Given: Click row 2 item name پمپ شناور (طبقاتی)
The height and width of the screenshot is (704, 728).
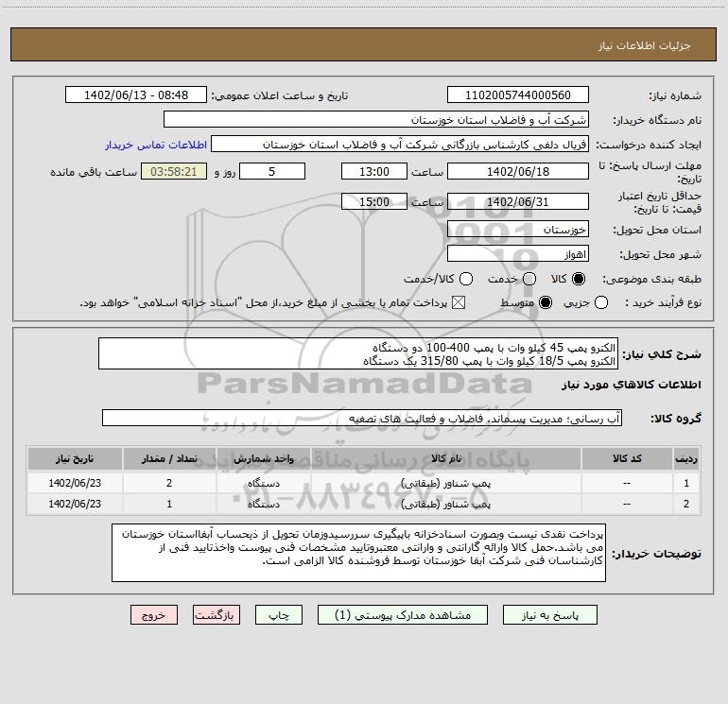Looking at the screenshot, I should 445,504.
